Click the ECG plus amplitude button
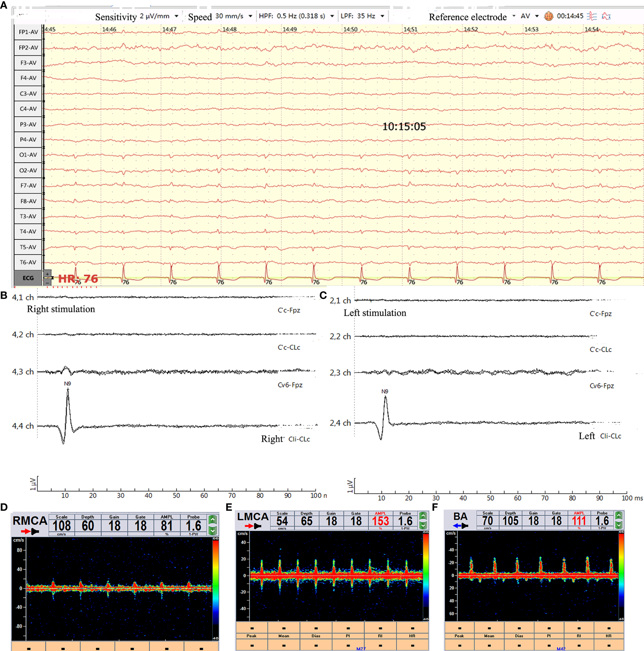The width and height of the screenshot is (644, 651). tap(47, 274)
